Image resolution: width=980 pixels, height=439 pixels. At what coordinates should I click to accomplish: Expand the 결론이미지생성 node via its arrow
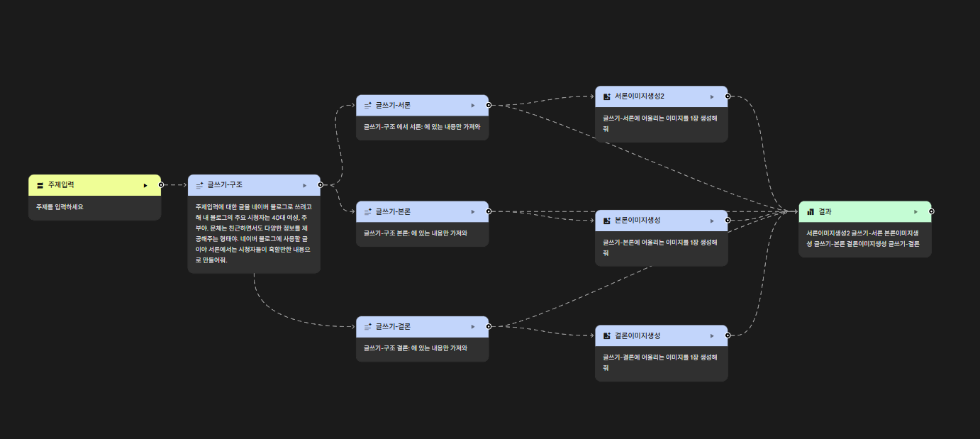click(712, 335)
